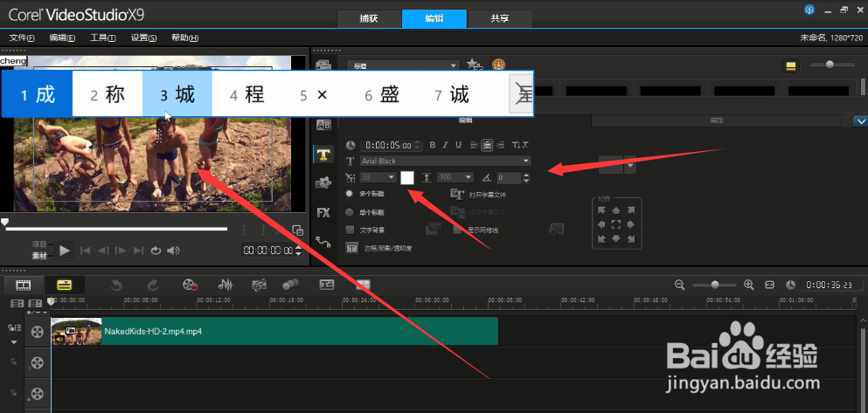Open the white font color swatch
The width and height of the screenshot is (868, 413).
407,177
